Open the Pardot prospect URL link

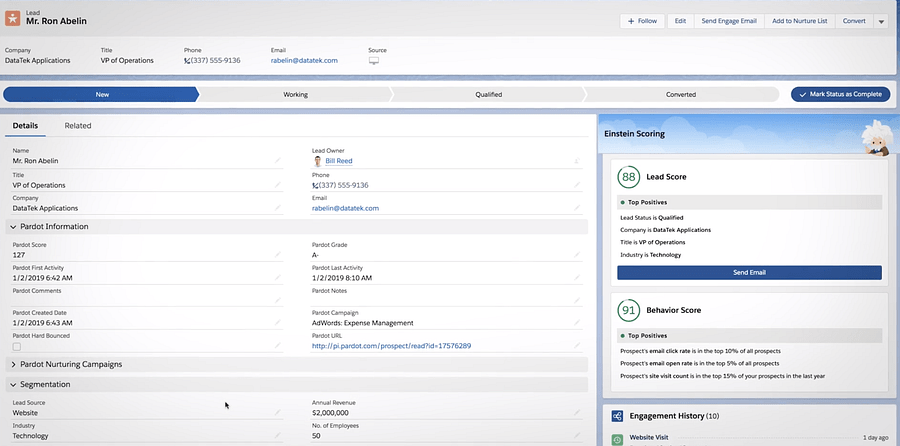coord(391,346)
